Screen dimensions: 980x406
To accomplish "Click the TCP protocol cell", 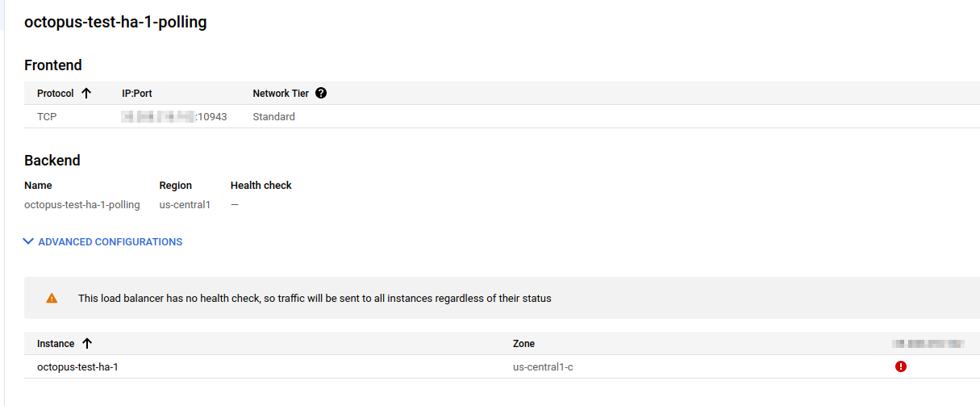I will (47, 117).
